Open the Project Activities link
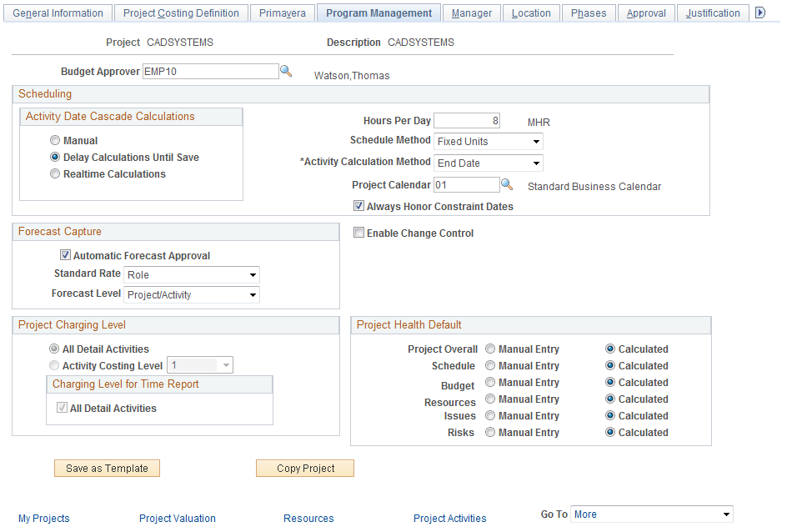The image size is (787, 532). [x=449, y=518]
